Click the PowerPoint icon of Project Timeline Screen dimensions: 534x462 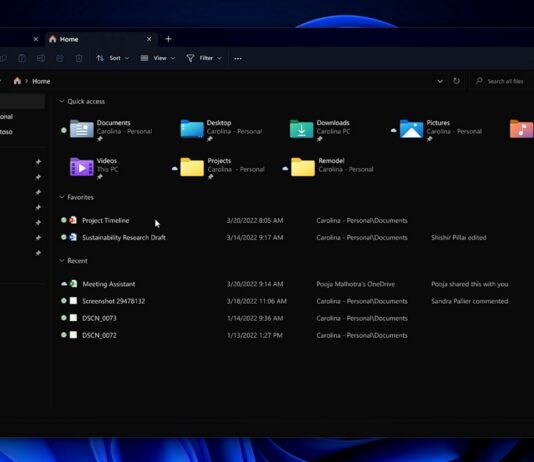[x=73, y=220]
